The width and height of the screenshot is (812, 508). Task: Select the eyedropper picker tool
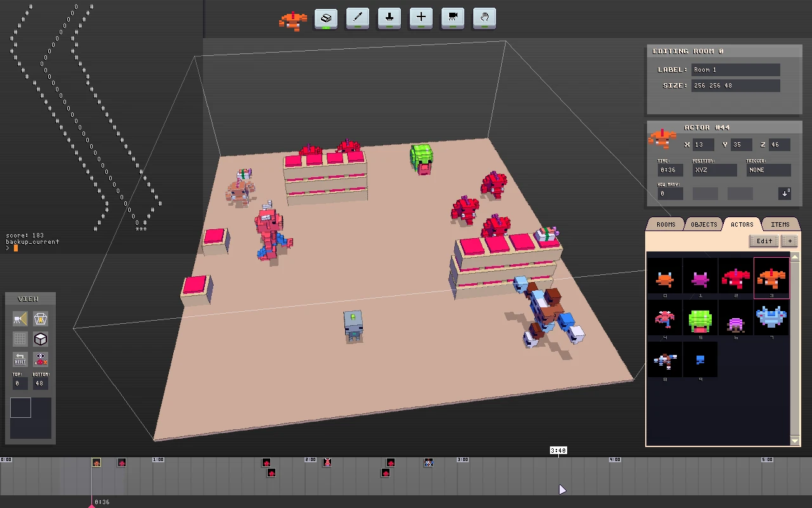(x=358, y=18)
